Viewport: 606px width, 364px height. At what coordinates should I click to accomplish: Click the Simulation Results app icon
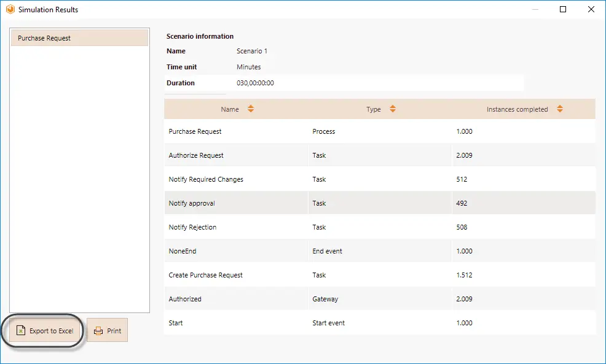coord(10,9)
